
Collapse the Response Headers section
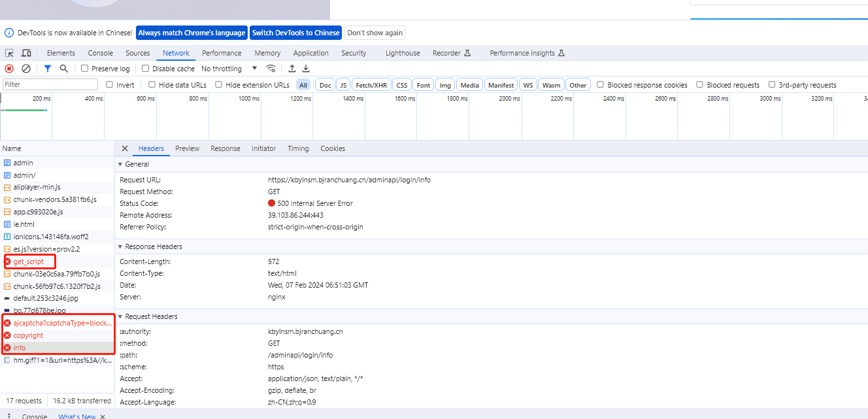tap(121, 246)
